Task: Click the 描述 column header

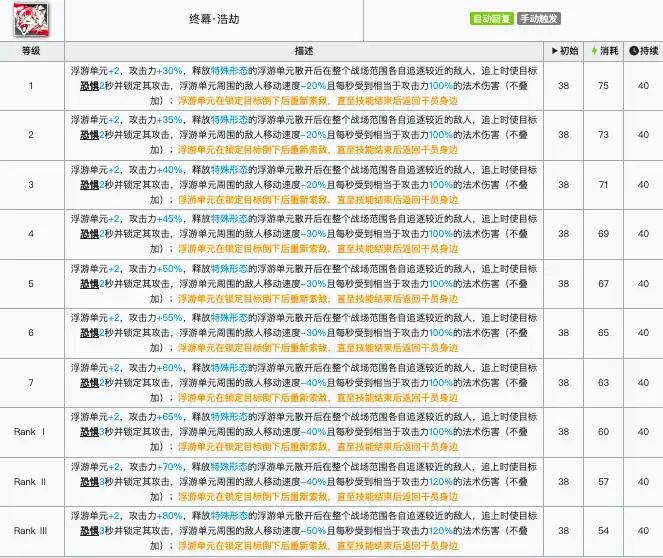Action: 304,50
